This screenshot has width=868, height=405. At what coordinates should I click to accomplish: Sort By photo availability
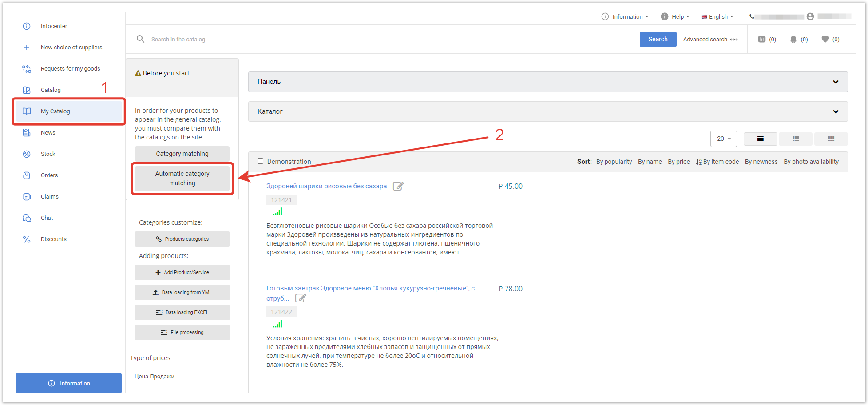811,162
